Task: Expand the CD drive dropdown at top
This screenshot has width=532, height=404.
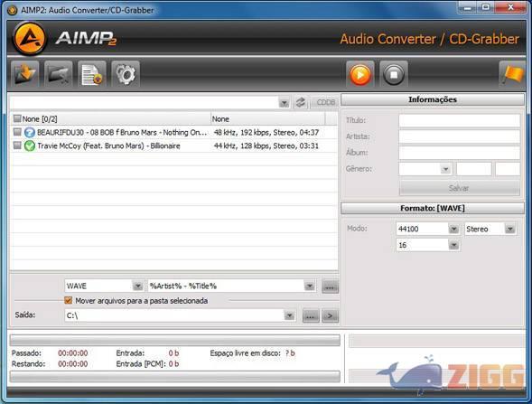Action: (x=284, y=102)
